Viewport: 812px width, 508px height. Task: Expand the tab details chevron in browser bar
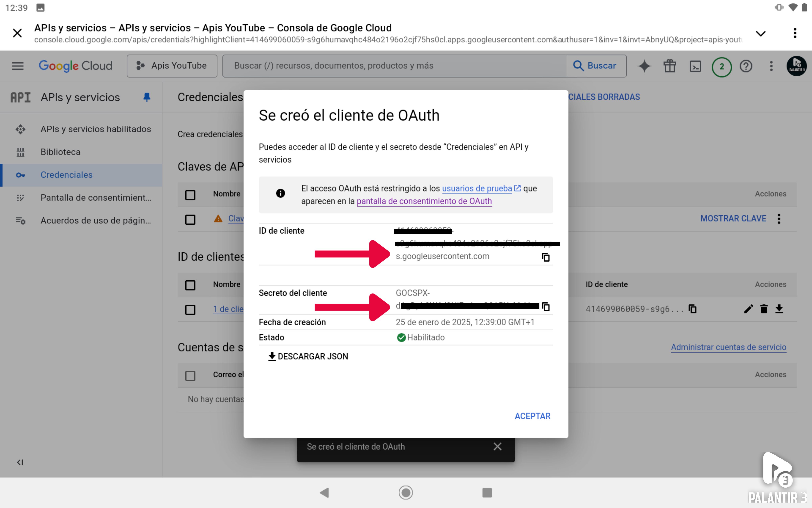760,33
